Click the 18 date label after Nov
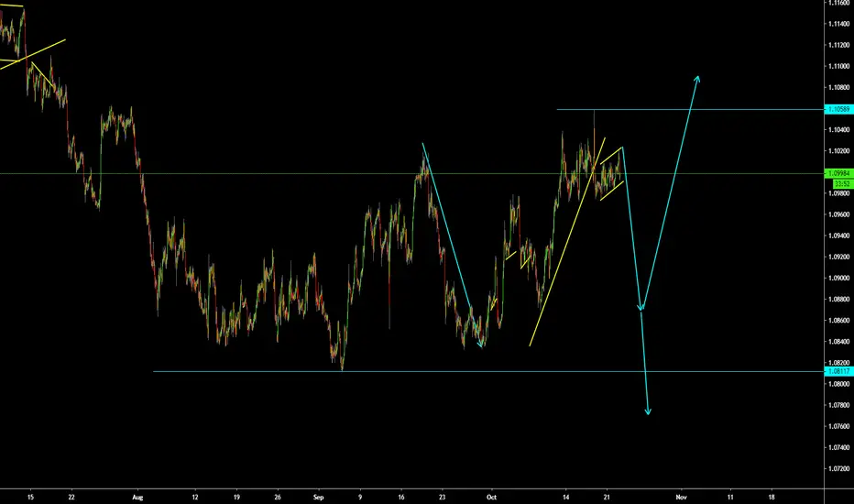854x504 pixels. 772,497
